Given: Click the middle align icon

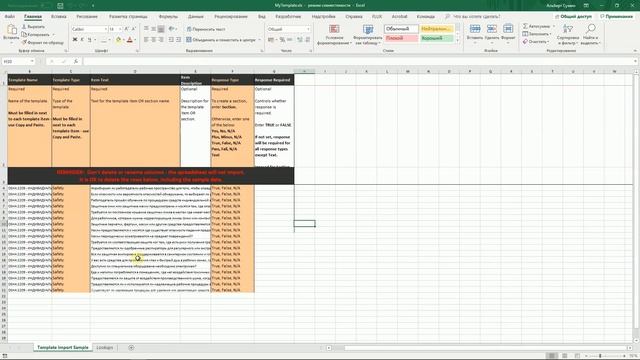Looking at the screenshot, I should click(x=153, y=29).
